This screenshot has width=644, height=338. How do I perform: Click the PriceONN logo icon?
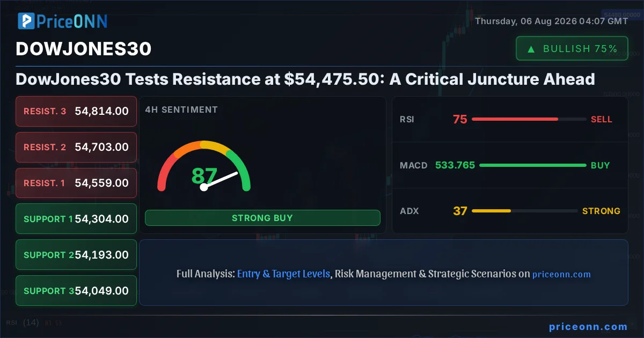coord(26,21)
